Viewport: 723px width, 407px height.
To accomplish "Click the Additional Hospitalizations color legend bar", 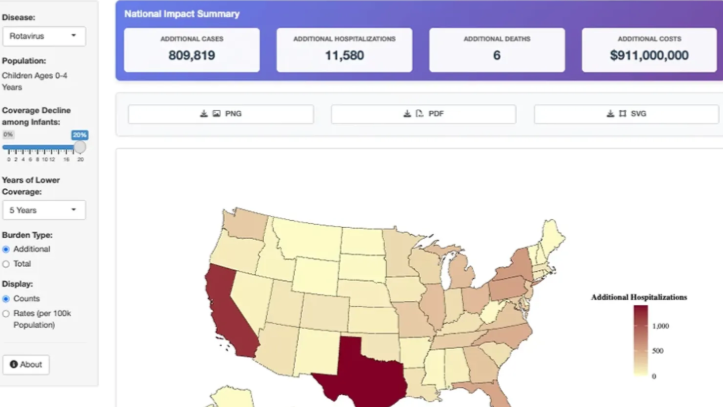I will coord(640,338).
